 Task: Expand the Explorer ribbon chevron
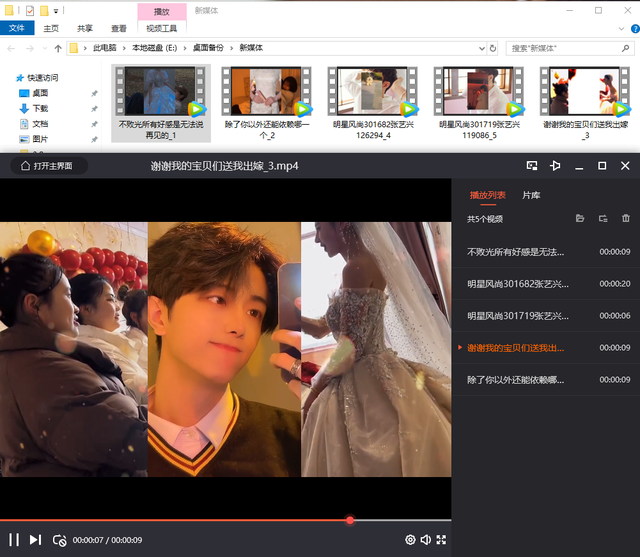[x=621, y=29]
